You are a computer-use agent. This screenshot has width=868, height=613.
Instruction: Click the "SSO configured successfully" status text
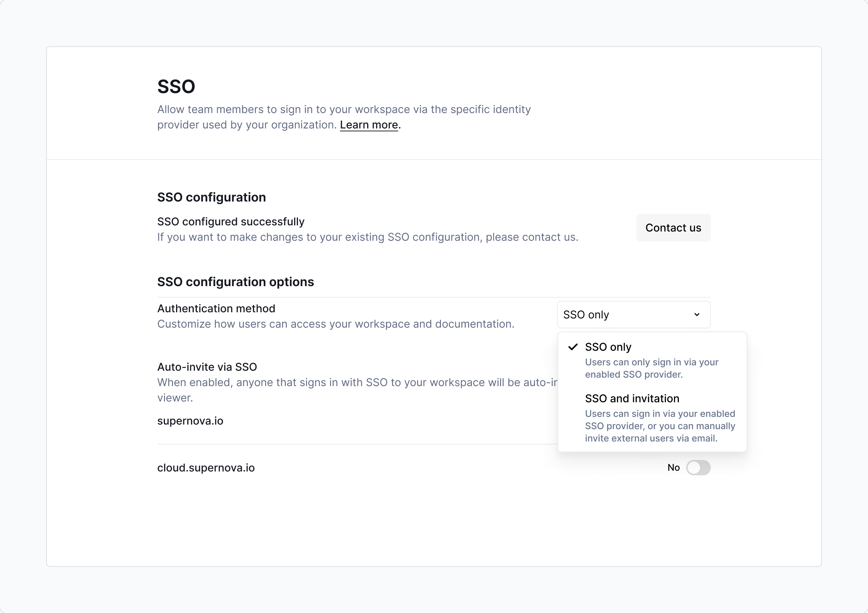(230, 221)
